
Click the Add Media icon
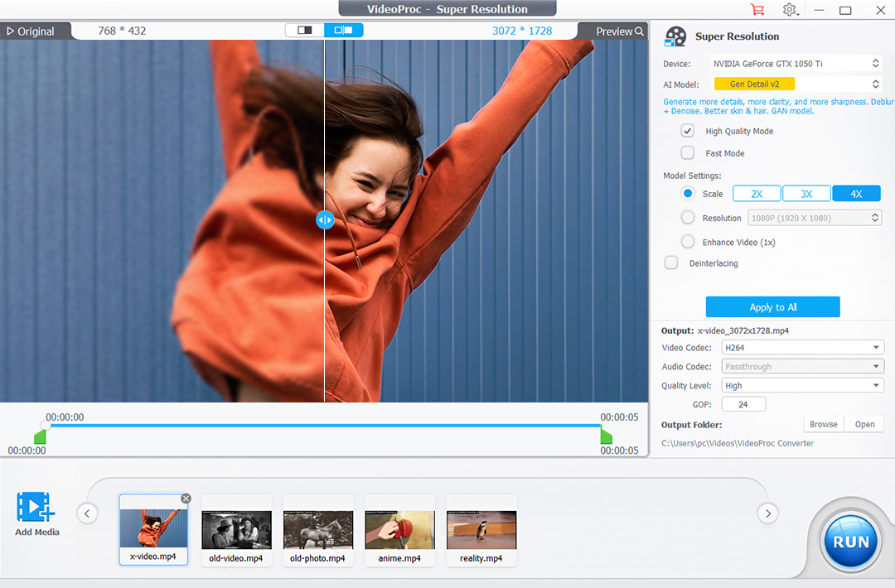click(x=36, y=508)
